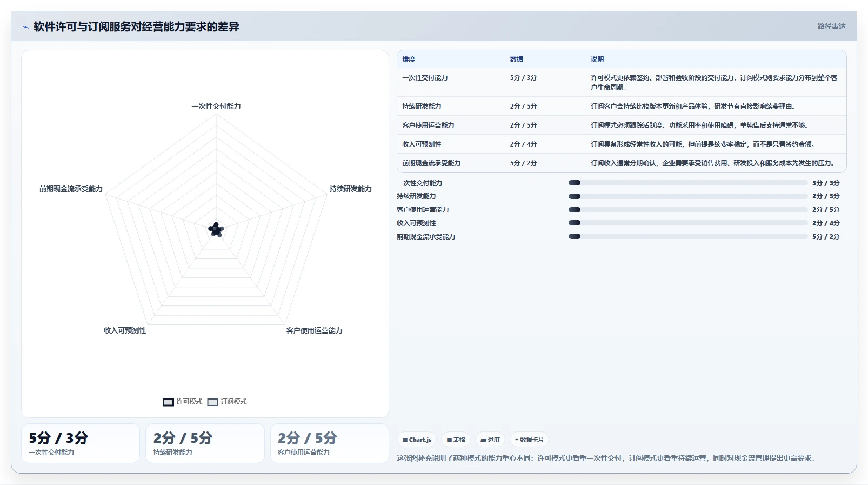The height and width of the screenshot is (485, 868).
Task: Click the 持续研发能力 progress bar
Action: (687, 196)
